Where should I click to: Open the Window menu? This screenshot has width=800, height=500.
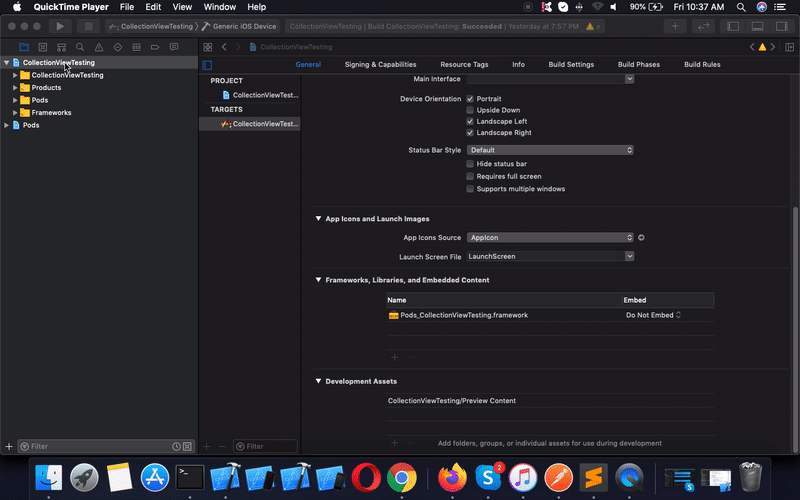click(x=219, y=7)
